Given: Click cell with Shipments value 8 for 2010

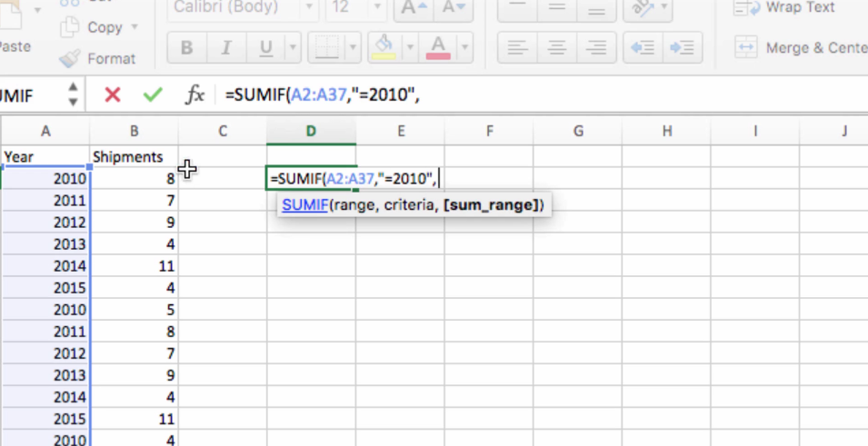Looking at the screenshot, I should tap(134, 178).
